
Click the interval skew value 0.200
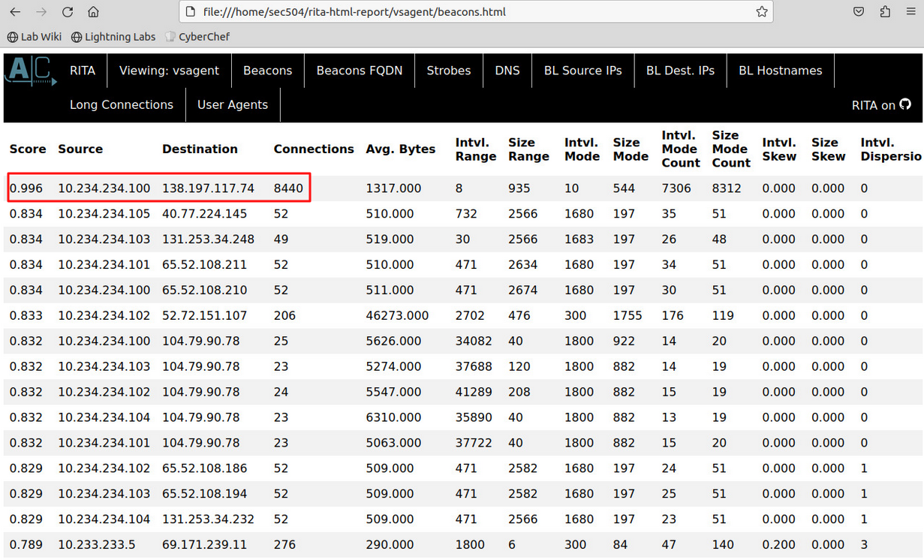[x=779, y=546]
